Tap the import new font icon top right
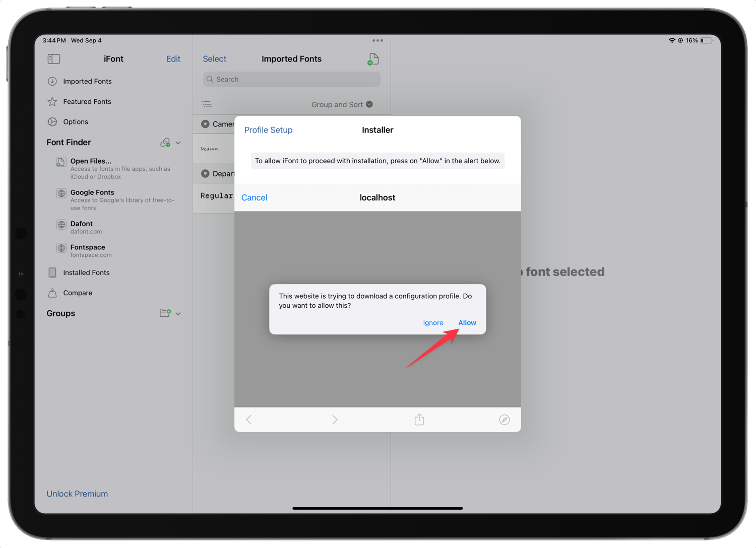The height and width of the screenshot is (548, 756). pyautogui.click(x=372, y=59)
